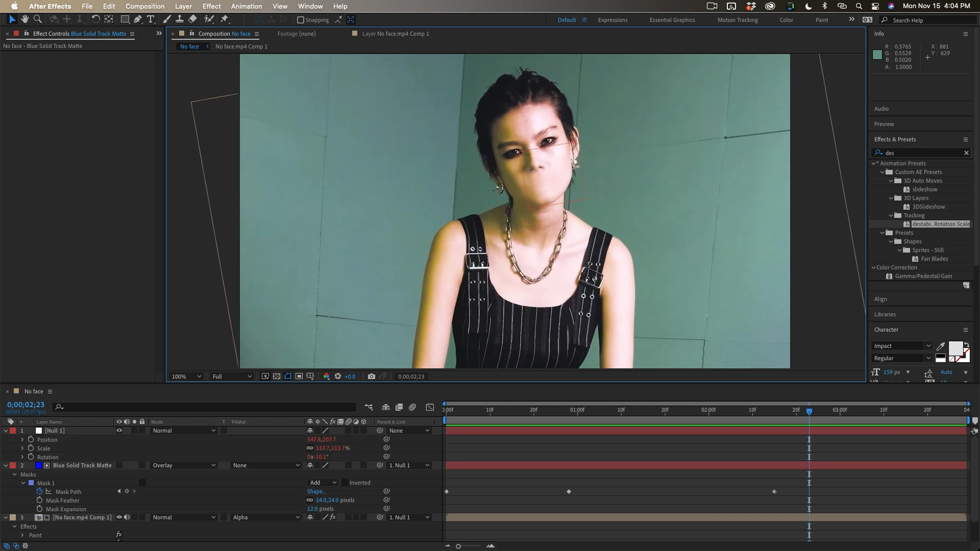
Task: Toggle Inverted checkbox for Mask 1
Action: tap(345, 483)
